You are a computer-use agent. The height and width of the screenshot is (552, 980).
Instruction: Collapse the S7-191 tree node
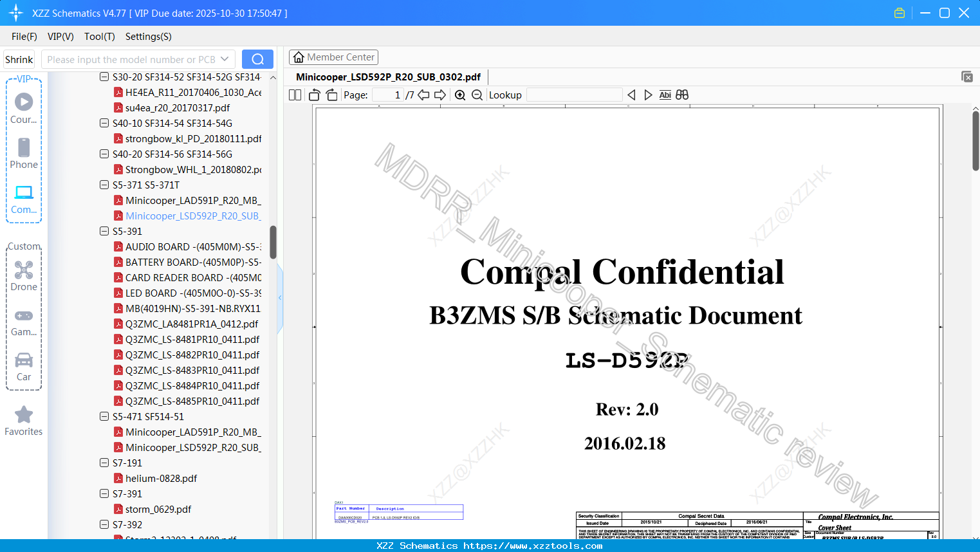[x=104, y=463]
